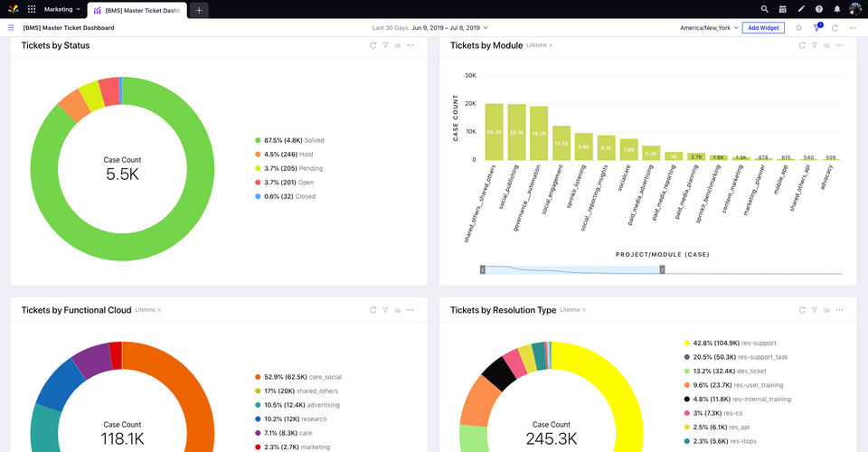Star this dashboard as favorite
Viewport: 868px width, 452px height.
(798, 28)
